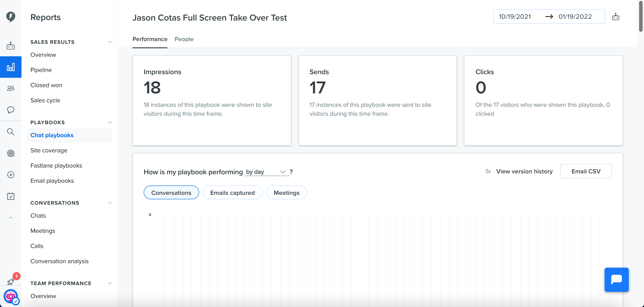Click the clock icon for version history
The image size is (644, 307).
point(488,171)
